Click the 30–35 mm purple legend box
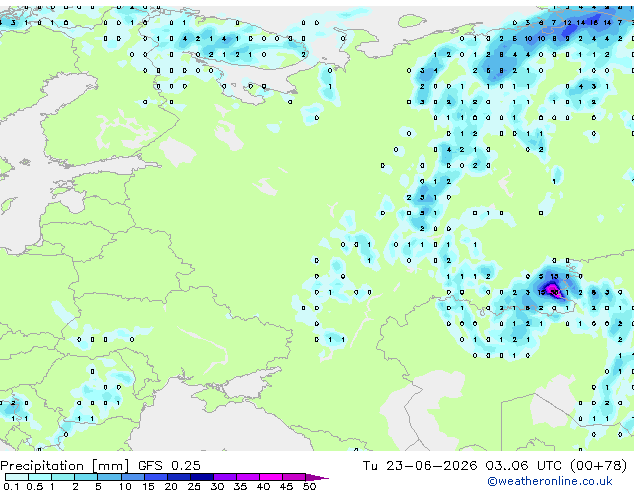The image size is (634, 490). pos(225,477)
